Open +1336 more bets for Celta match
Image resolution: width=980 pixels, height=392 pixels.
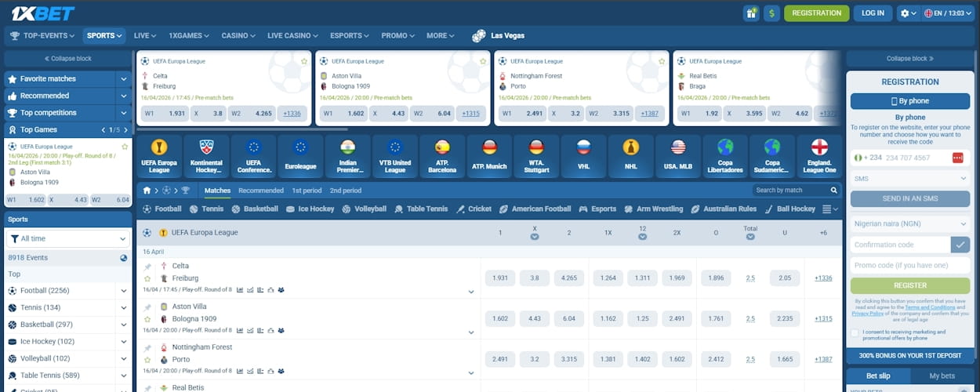[x=823, y=278]
